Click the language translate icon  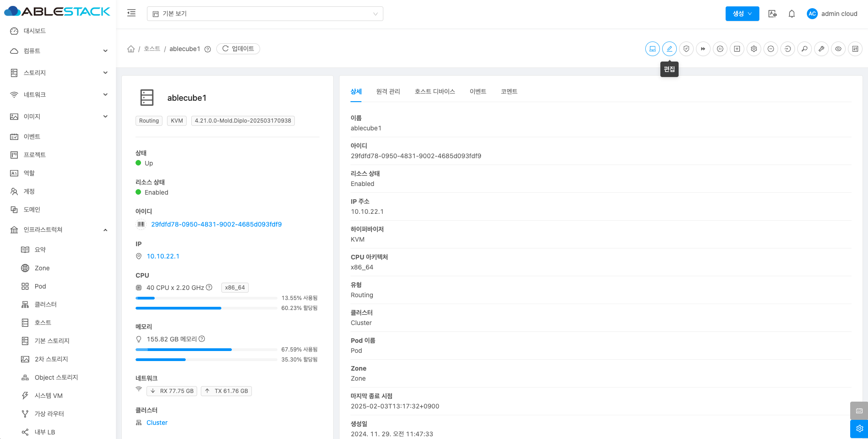[x=772, y=14]
